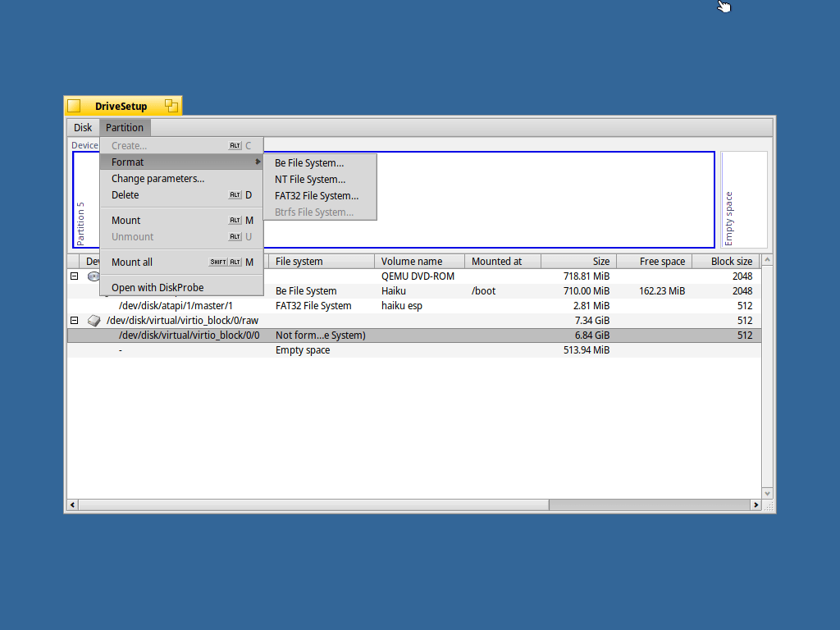Viewport: 840px width, 630px height.
Task: Select the /dev/disk/virtual/virtio_block/0/0 partition row
Action: [x=414, y=336]
